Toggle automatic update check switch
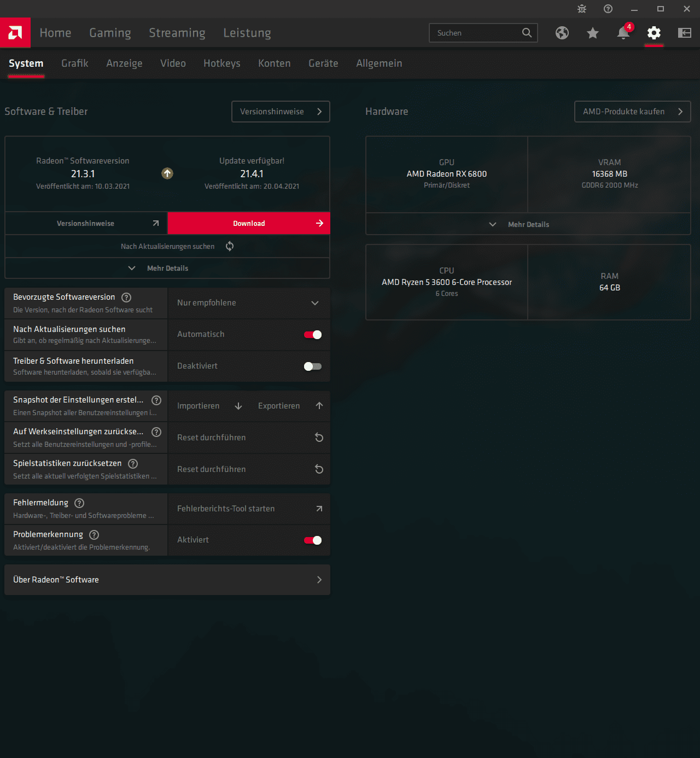 pos(313,335)
